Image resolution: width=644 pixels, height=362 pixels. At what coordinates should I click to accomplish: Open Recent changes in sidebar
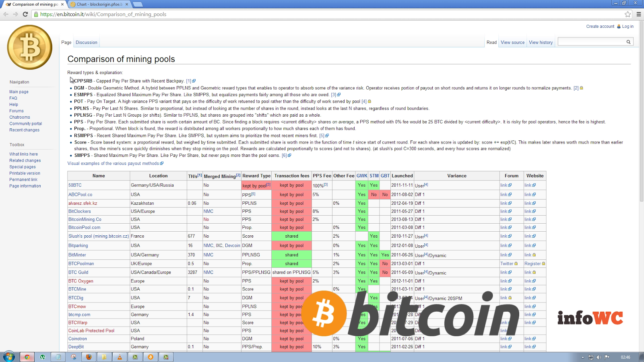point(25,130)
